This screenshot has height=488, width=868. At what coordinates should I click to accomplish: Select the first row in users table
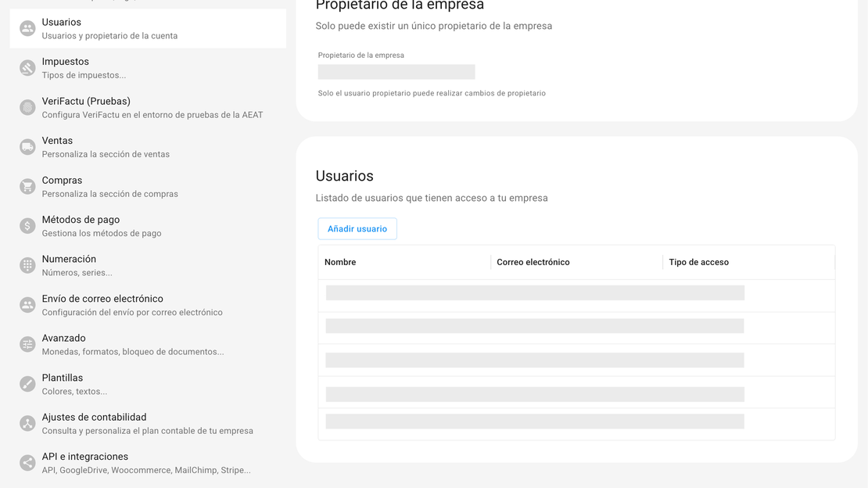tap(535, 293)
